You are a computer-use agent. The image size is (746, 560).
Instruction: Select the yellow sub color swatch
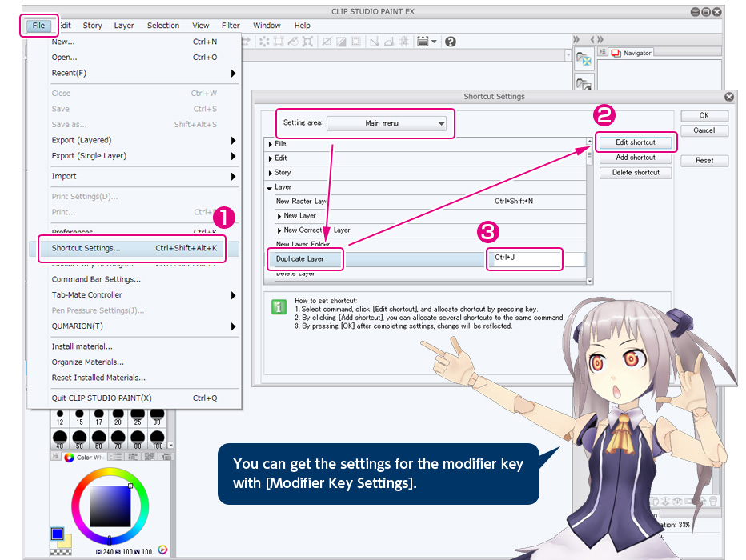65,542
